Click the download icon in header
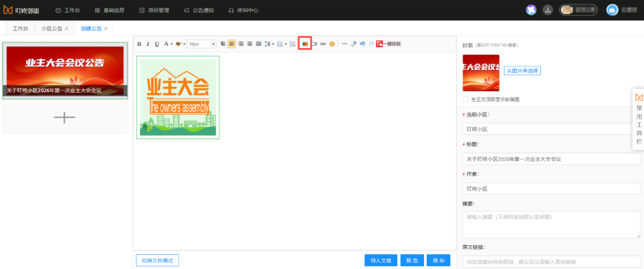The width and height of the screenshot is (644, 269). [x=547, y=10]
